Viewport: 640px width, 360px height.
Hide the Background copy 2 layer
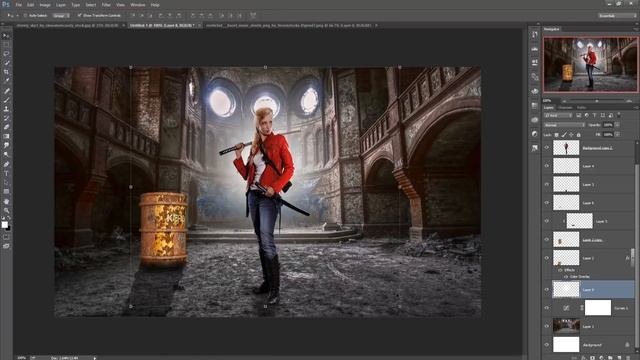pos(547,148)
